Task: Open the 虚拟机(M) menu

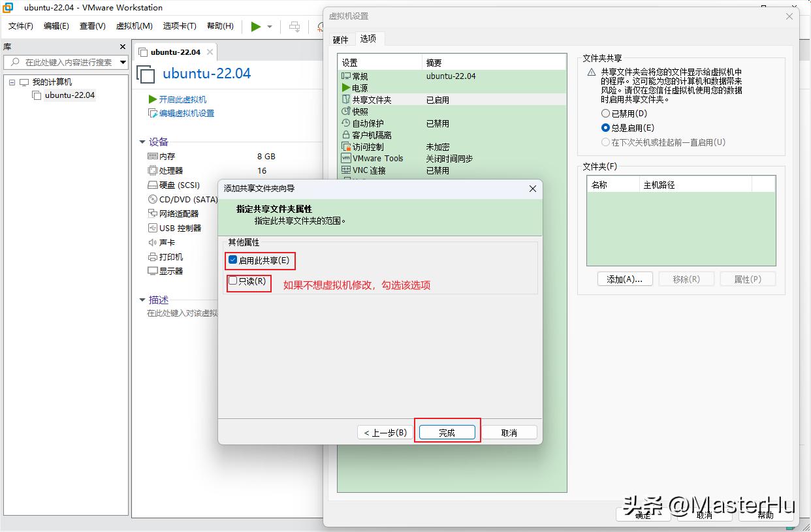Action: tap(134, 26)
